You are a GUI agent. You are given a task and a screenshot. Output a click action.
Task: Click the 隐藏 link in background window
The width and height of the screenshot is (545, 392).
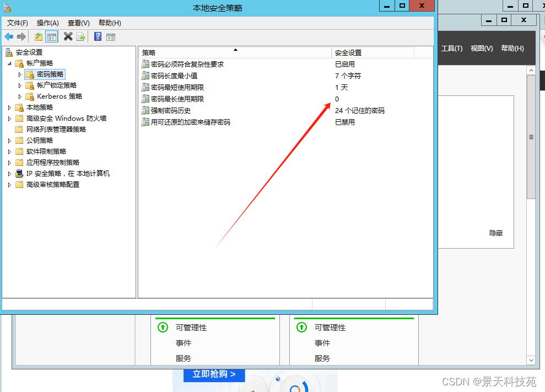point(496,233)
